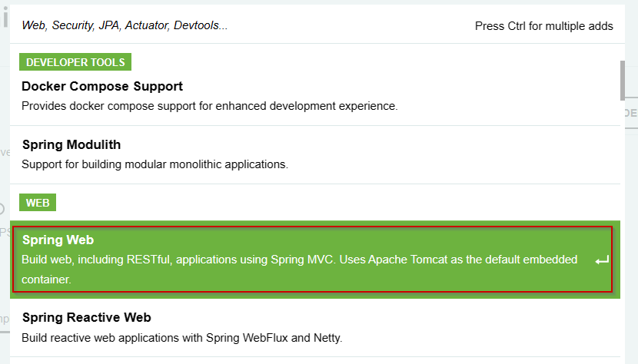Grab the vertical scrollbar thumb
The width and height of the screenshot is (638, 364).
tap(623, 80)
